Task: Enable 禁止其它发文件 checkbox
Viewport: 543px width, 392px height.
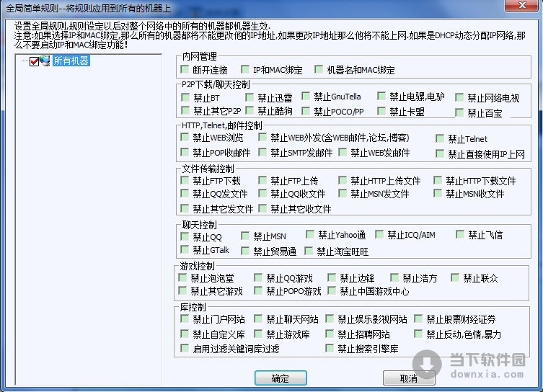Action: pyautogui.click(x=185, y=209)
